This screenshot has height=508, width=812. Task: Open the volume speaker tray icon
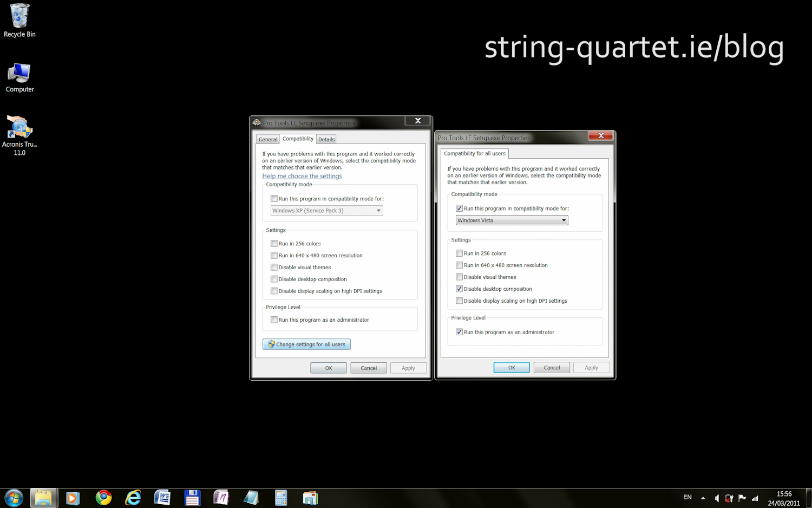pos(717,498)
